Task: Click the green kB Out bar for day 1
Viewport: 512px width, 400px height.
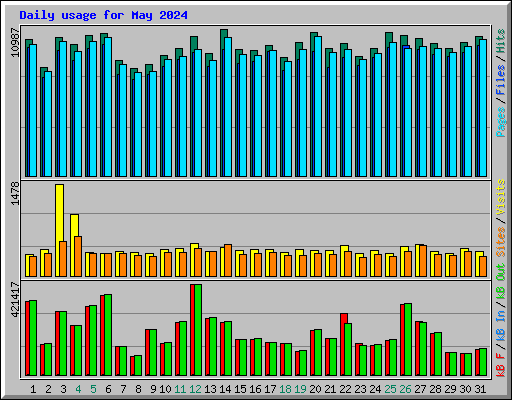Action: pos(33,338)
